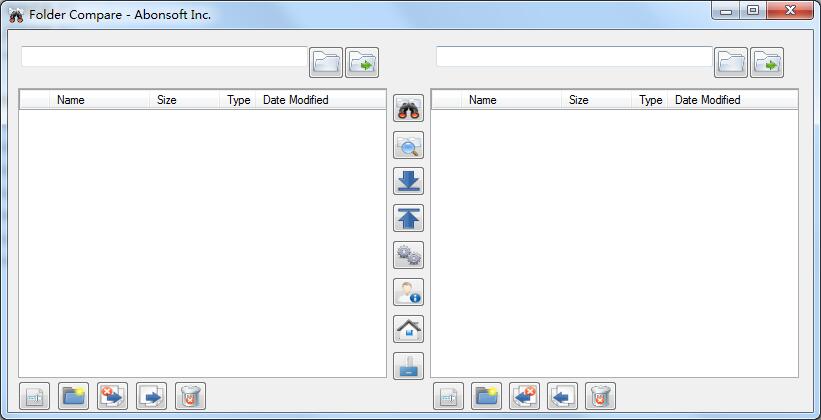821x420 pixels.
Task: Click the right green-arrow folder button
Action: coord(767,62)
